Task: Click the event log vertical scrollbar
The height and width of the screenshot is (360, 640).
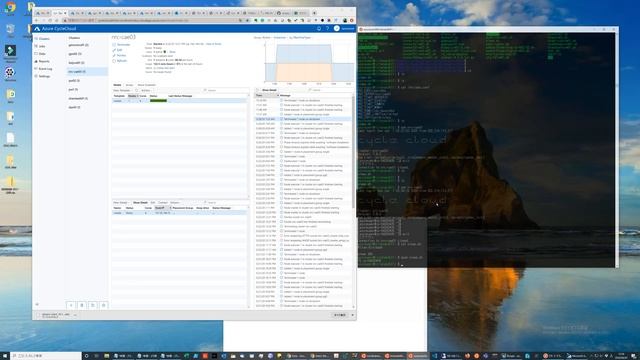Action: coord(353,151)
